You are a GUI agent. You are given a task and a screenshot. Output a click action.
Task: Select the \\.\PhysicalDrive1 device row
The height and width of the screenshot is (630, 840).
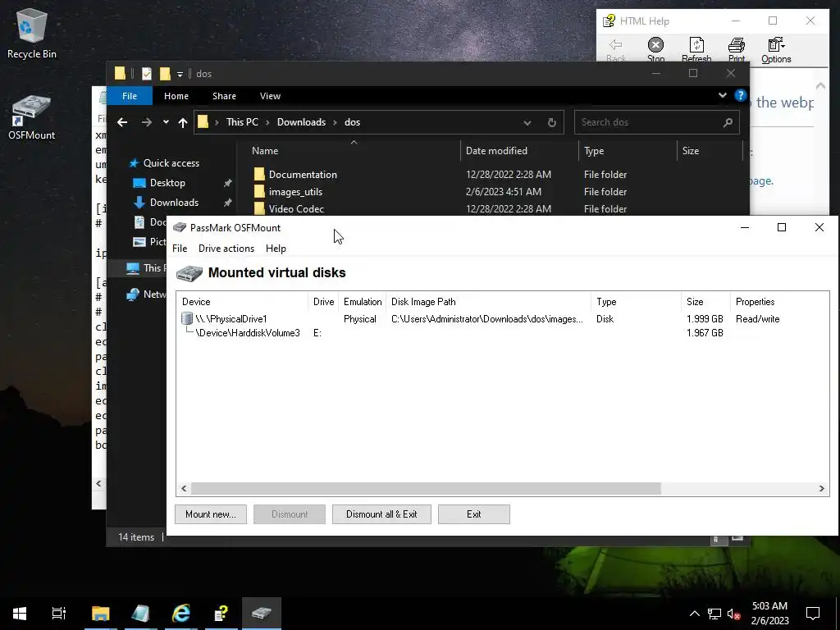pos(503,319)
